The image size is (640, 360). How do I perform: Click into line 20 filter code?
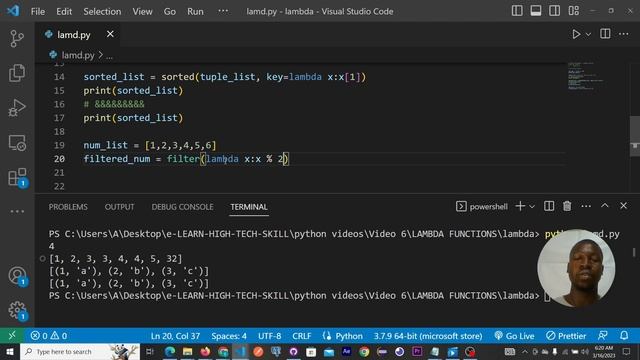[x=186, y=159]
